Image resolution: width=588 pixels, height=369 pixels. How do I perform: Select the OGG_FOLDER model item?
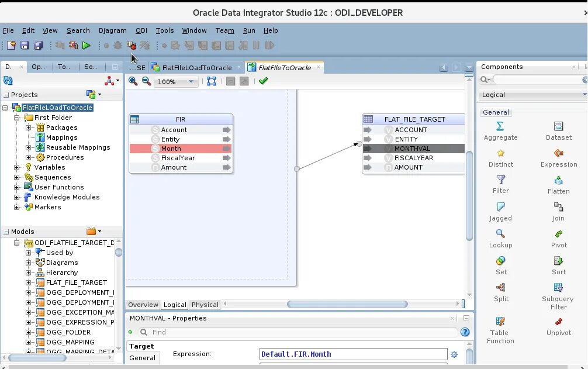(68, 332)
